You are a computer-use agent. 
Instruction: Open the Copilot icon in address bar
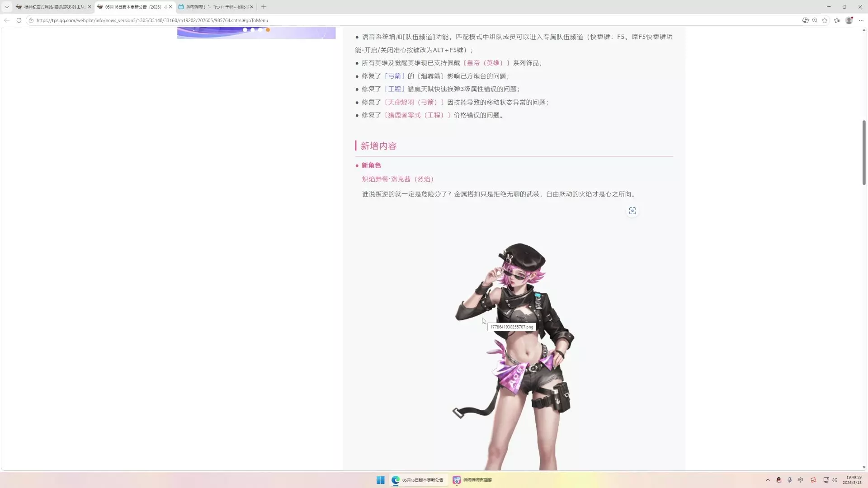point(805,20)
